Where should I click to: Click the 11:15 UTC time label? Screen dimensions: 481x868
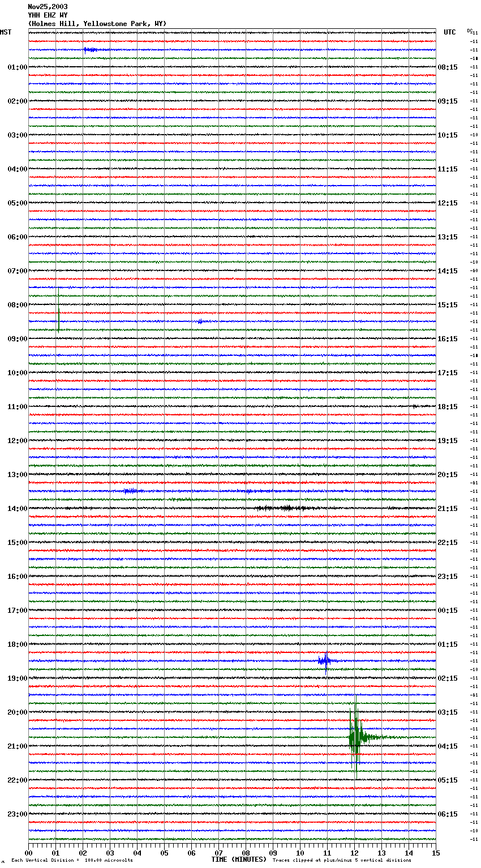tap(448, 169)
